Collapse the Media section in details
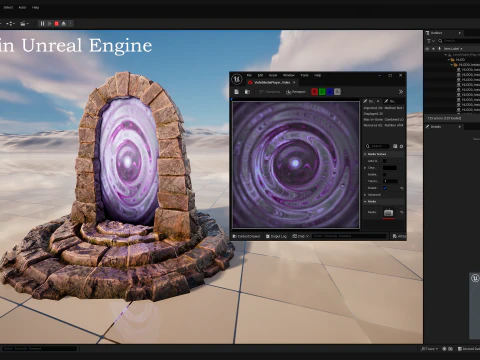Screen dimensions: 480x360 point(365,201)
